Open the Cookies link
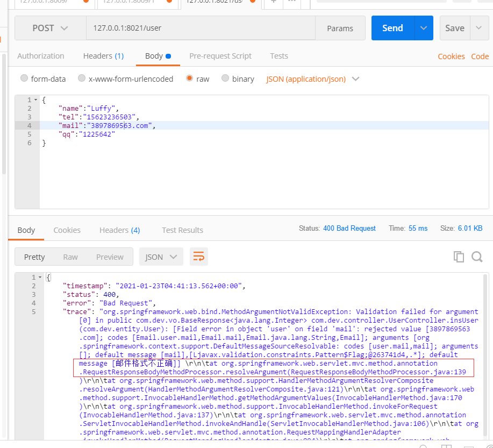Image resolution: width=493 pixels, height=448 pixels. click(451, 56)
